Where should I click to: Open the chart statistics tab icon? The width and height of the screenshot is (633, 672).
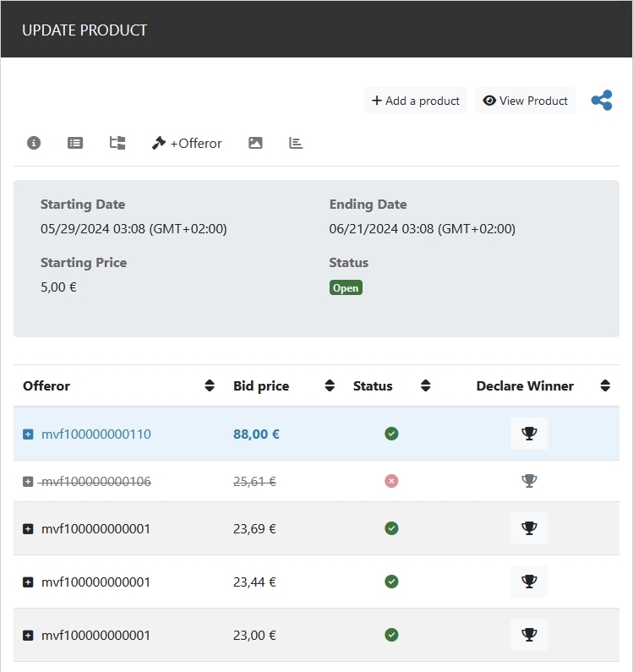pyautogui.click(x=296, y=143)
